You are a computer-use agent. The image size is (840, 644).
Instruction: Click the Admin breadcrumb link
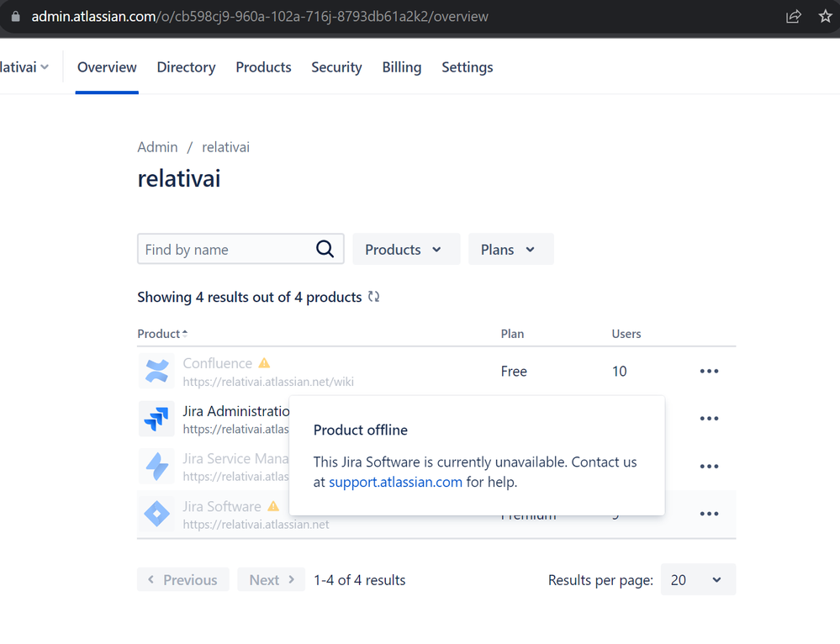click(157, 147)
